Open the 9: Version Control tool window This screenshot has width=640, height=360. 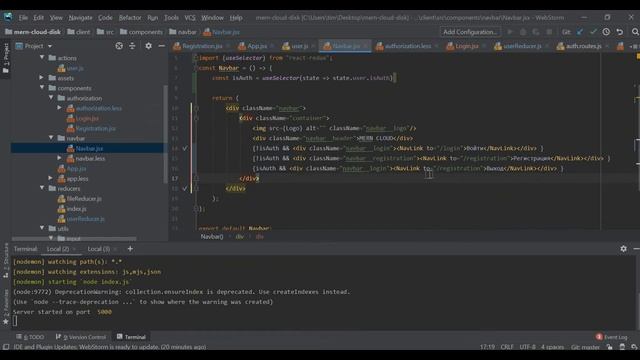coord(81,337)
